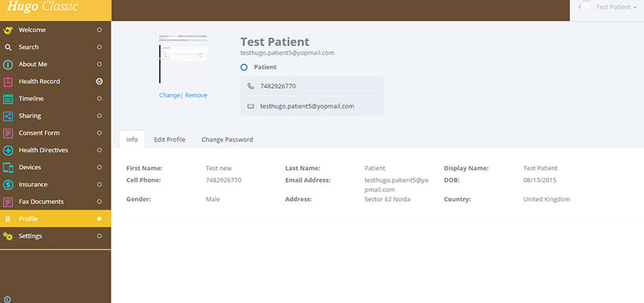The width and height of the screenshot is (644, 303).
Task: Click the Fax Documents icon
Action: pyautogui.click(x=8, y=202)
